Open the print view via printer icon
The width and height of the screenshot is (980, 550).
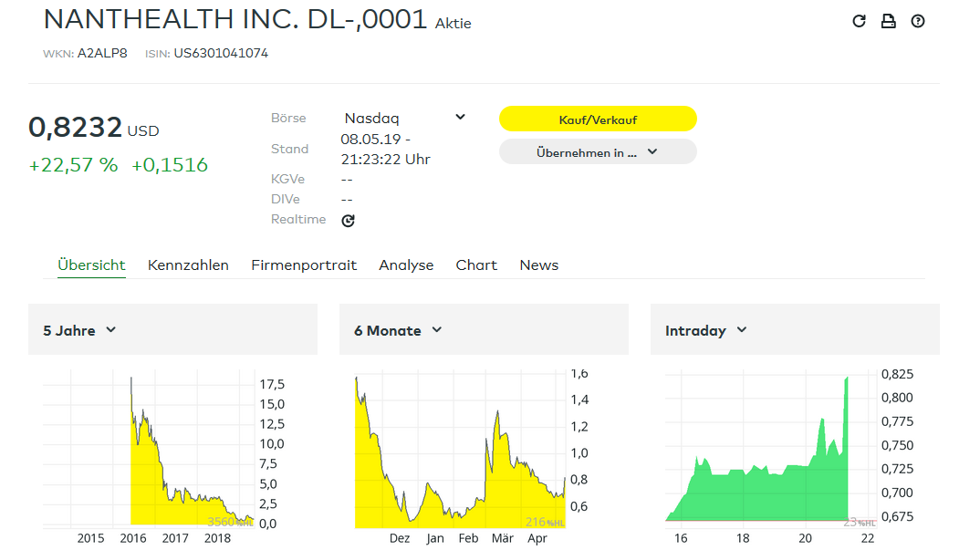888,20
